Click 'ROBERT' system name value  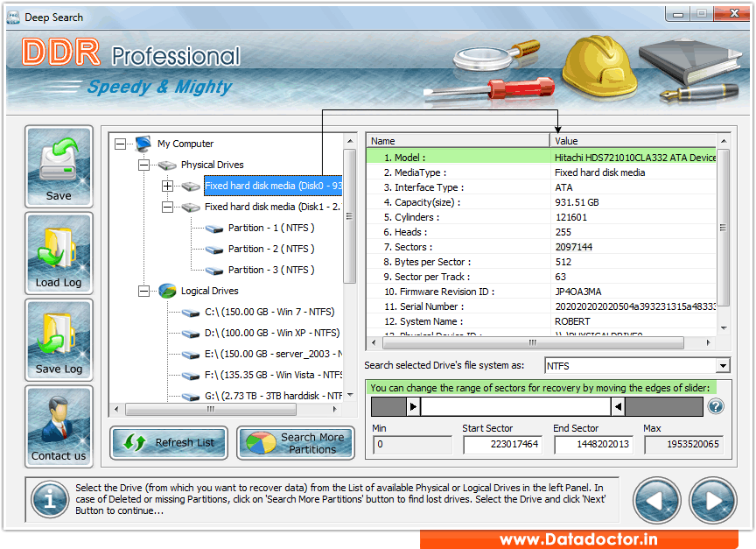coord(572,321)
